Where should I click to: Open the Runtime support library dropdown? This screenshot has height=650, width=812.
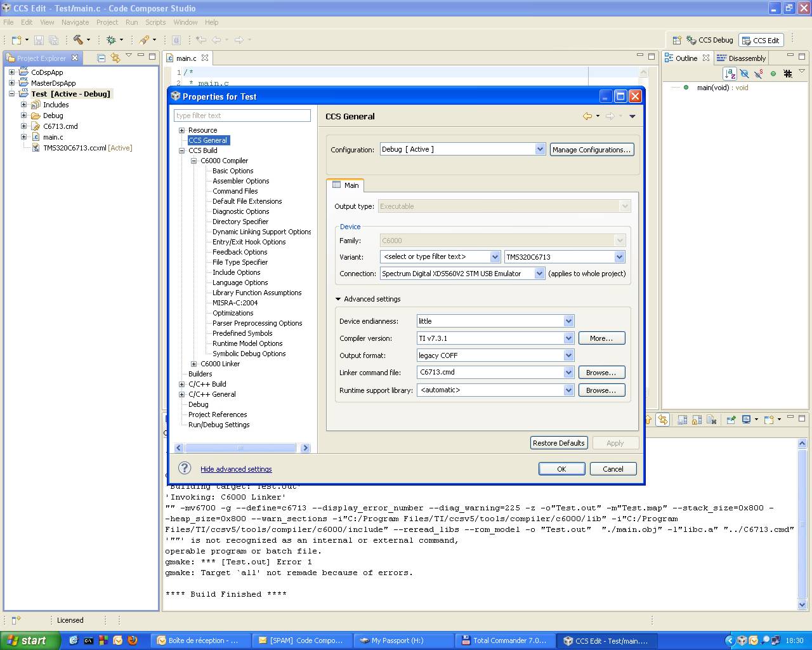coord(568,390)
